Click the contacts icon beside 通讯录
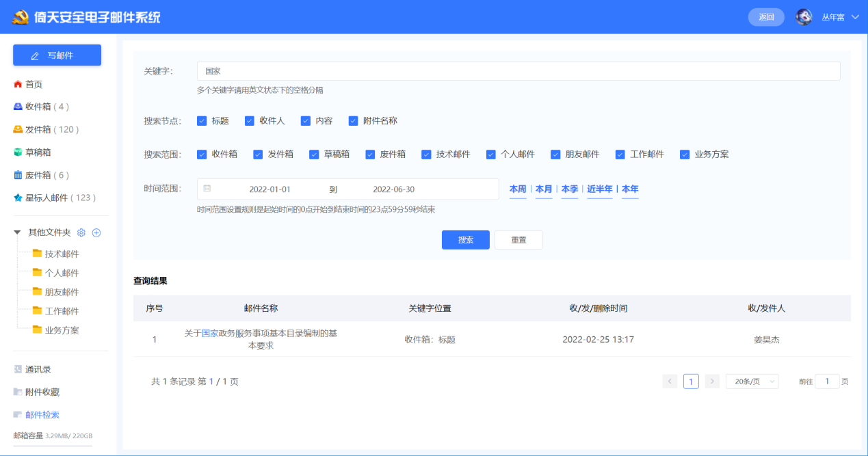868x456 pixels. tap(18, 369)
